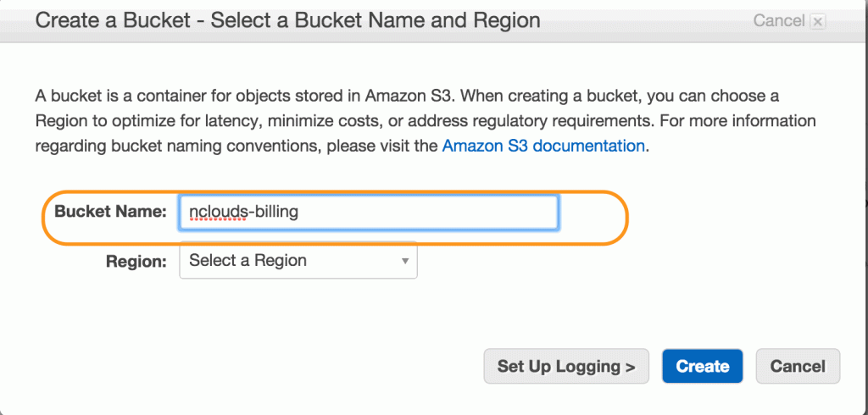This screenshot has height=415, width=868.
Task: Click the underlined word nclouds in field
Action: point(216,212)
